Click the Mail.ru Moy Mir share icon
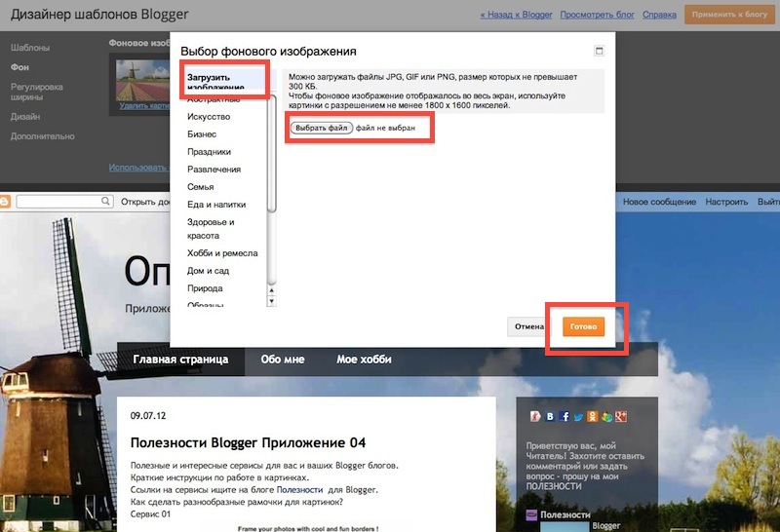The image size is (780, 532). pos(606,416)
